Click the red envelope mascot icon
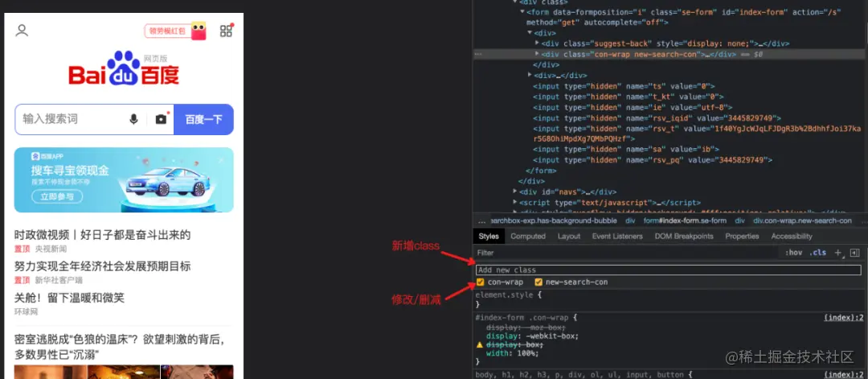The image size is (868, 379). click(199, 31)
